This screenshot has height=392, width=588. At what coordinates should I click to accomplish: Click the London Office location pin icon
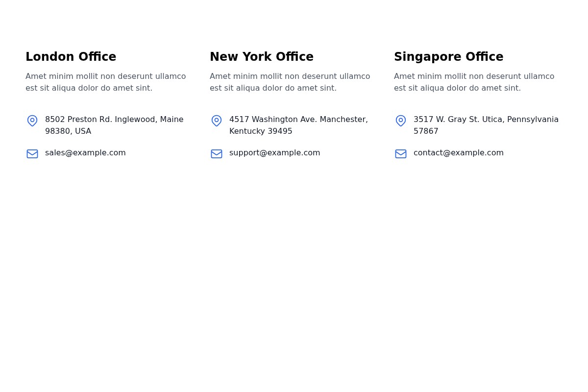[x=32, y=121]
